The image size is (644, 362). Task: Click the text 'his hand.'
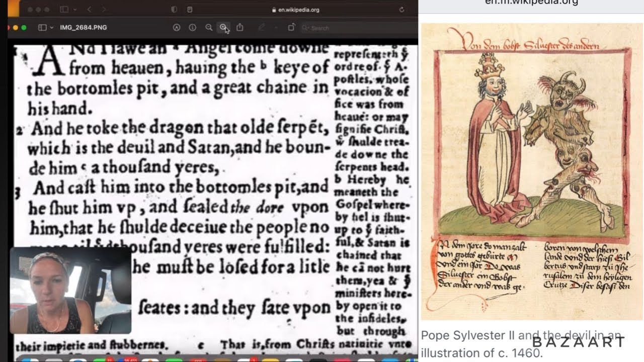[x=60, y=108]
